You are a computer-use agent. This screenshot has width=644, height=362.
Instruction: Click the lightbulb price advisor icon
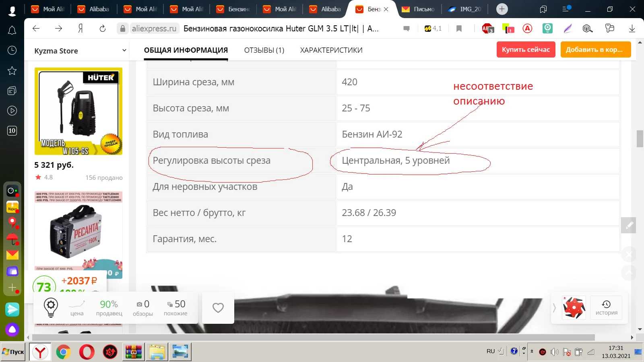pos(51,308)
